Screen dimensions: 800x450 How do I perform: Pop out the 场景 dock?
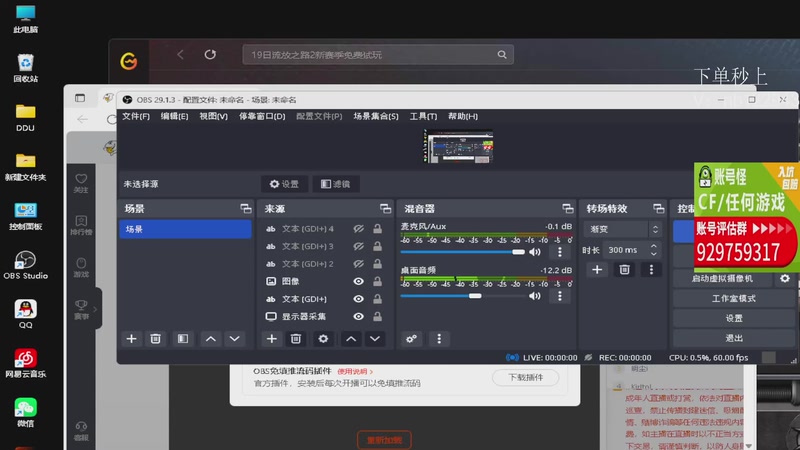point(246,208)
